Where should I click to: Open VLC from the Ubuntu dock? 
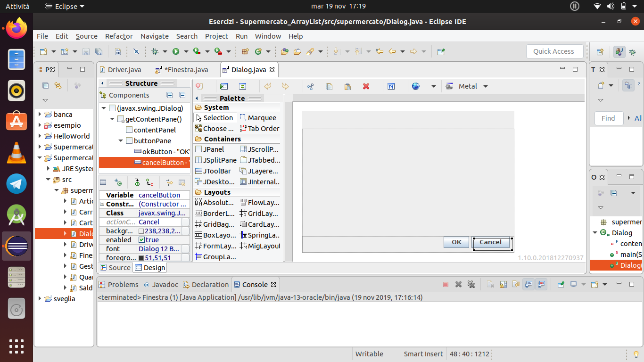[x=17, y=153]
